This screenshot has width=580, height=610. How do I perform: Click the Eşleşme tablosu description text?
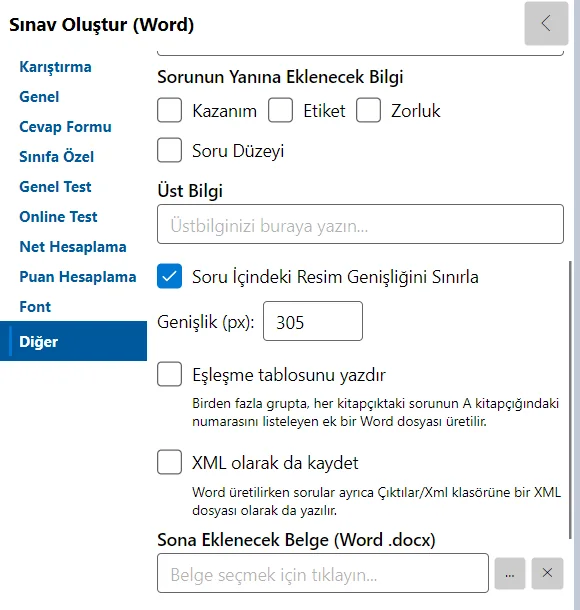point(375,412)
